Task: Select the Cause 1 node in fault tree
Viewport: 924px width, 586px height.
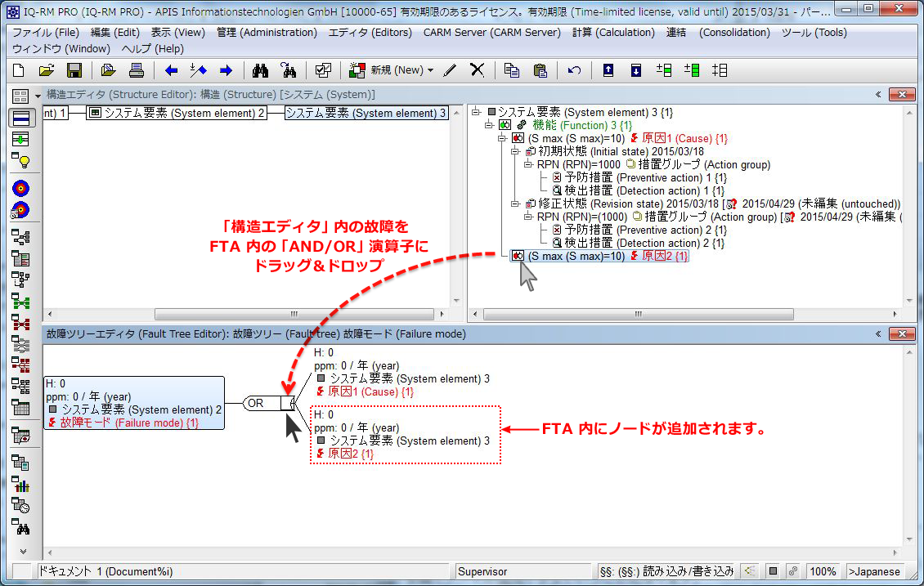Action: tap(401, 372)
